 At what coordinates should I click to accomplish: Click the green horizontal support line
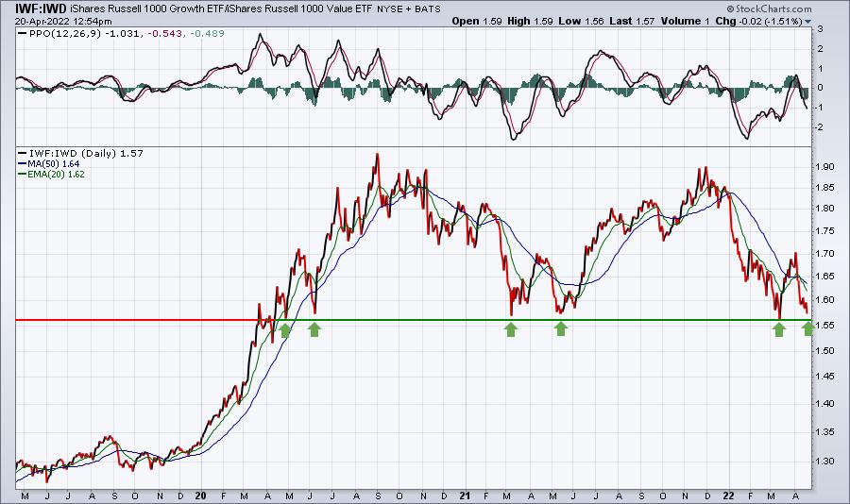(x=544, y=320)
